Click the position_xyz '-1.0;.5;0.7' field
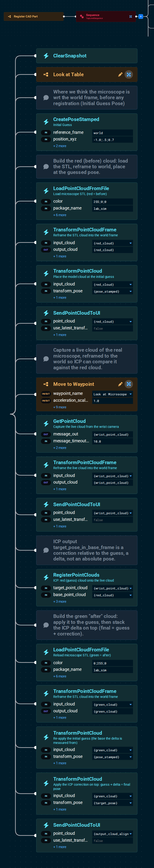 pyautogui.click(x=113, y=140)
